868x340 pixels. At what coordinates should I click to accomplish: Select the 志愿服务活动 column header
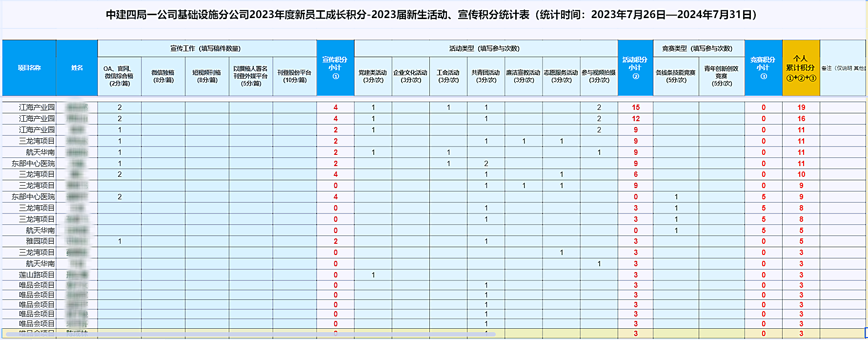pyautogui.click(x=561, y=76)
